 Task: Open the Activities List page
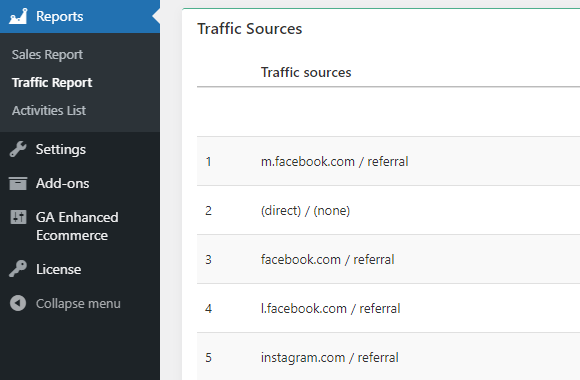click(x=49, y=110)
